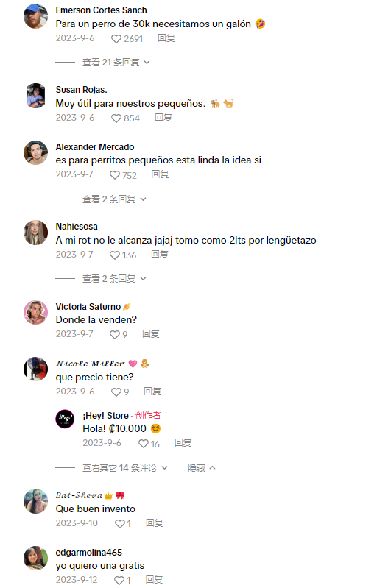
Task: Expand 2 replies under Nahiesosa's comment
Action: (114, 279)
